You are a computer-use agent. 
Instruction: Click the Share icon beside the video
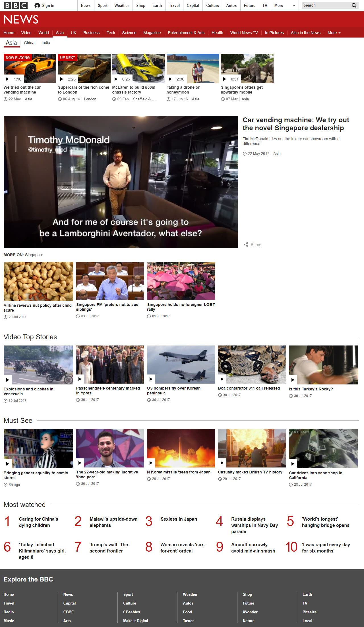(x=246, y=245)
